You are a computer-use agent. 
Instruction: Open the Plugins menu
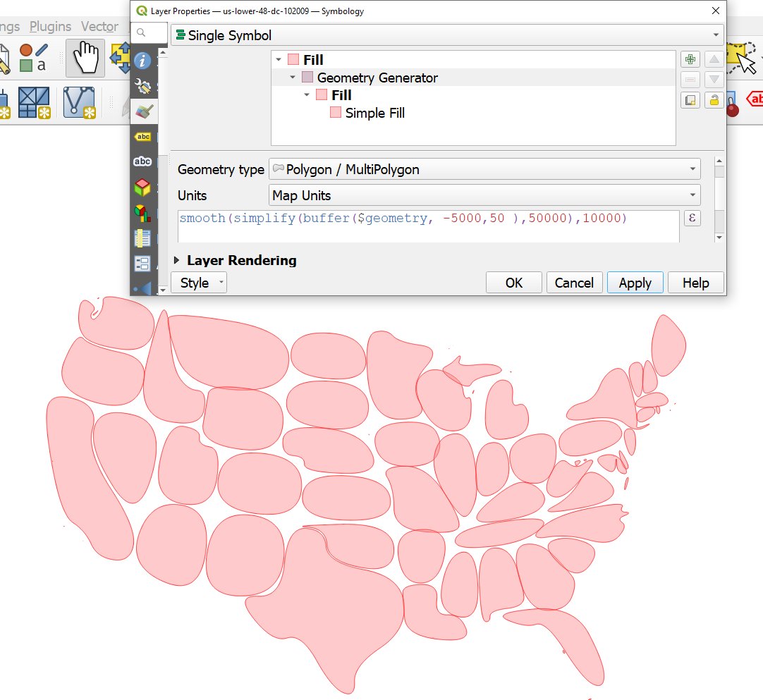coord(50,26)
